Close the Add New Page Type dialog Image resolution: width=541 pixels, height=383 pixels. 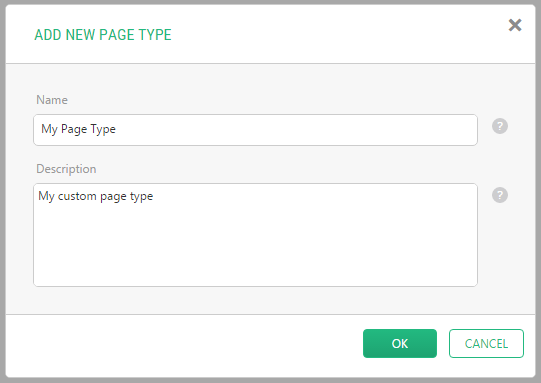coord(515,25)
